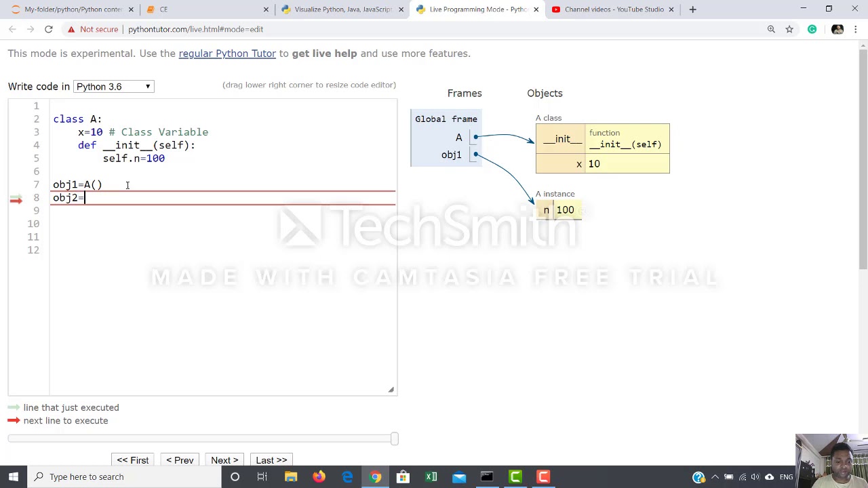
Task: Close the CE tab
Action: click(x=266, y=9)
